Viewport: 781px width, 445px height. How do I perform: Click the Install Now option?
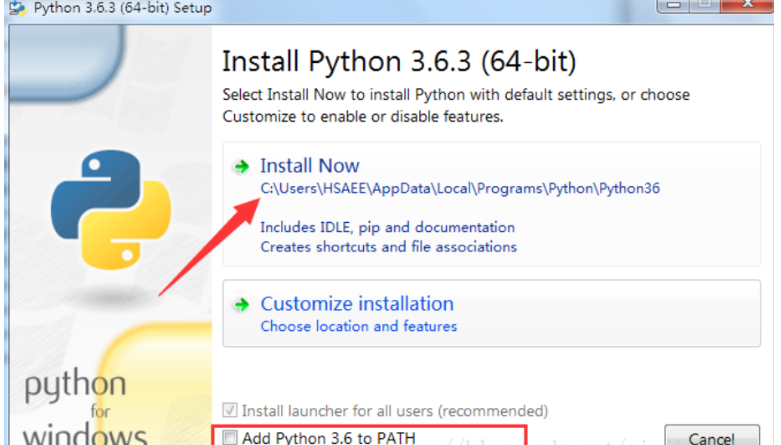[492, 204]
